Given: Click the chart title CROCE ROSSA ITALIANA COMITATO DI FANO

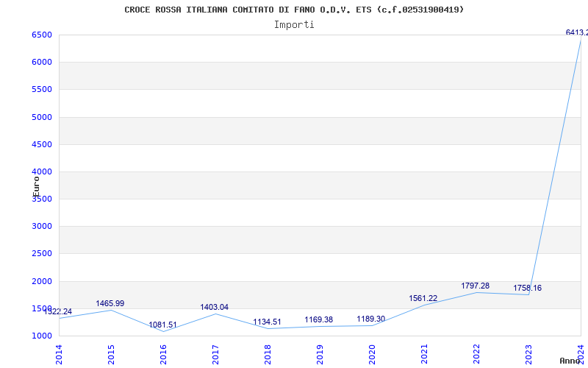Looking at the screenshot, I should pyautogui.click(x=294, y=10).
